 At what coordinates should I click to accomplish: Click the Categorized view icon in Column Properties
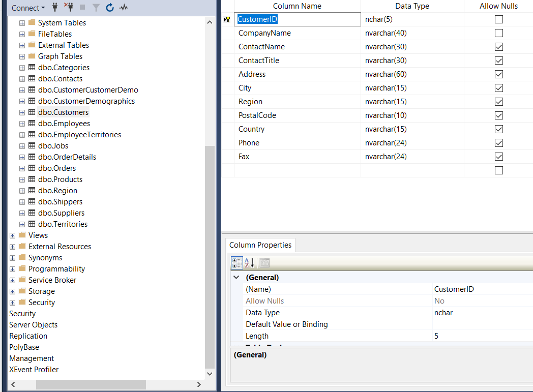pos(237,263)
